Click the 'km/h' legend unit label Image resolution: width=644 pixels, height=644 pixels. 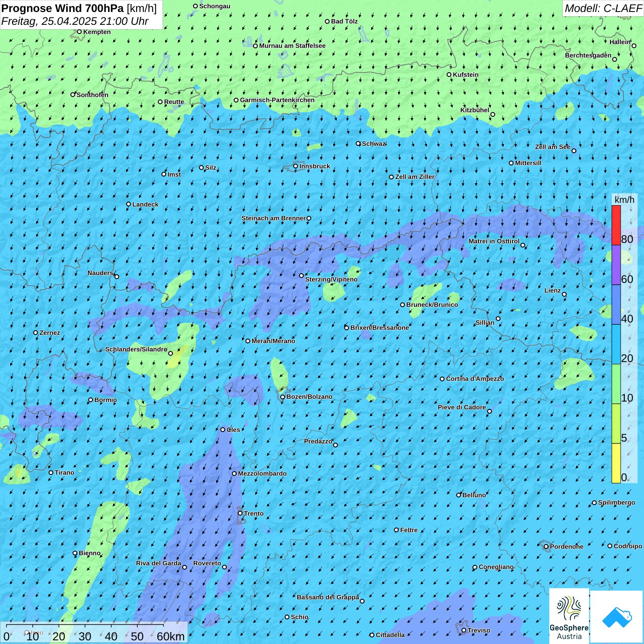tap(624, 200)
